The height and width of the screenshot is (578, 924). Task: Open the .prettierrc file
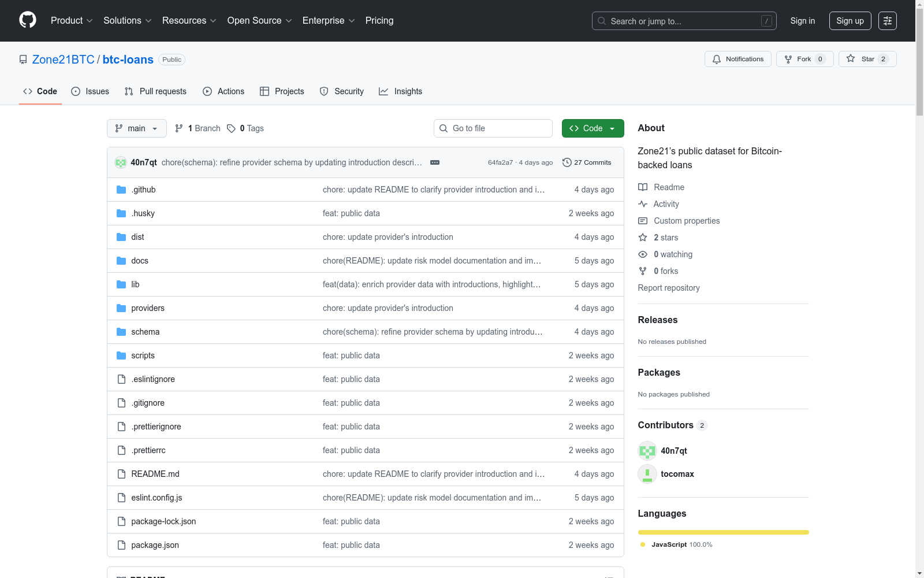point(148,450)
